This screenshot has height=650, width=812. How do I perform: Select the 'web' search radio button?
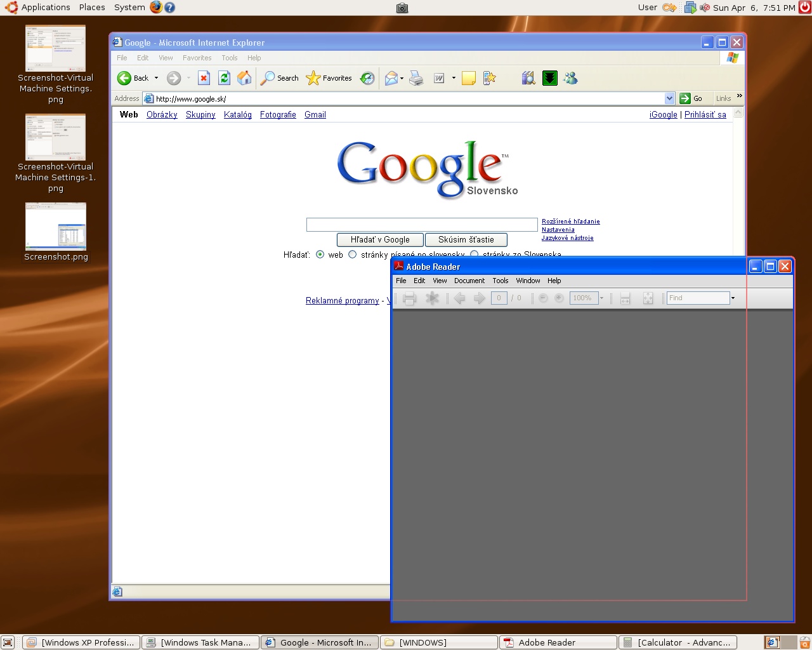320,255
